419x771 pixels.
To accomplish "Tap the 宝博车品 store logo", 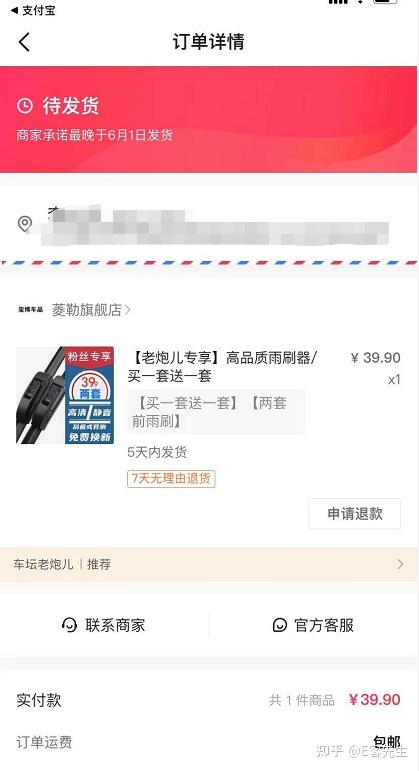I will pyautogui.click(x=30, y=309).
